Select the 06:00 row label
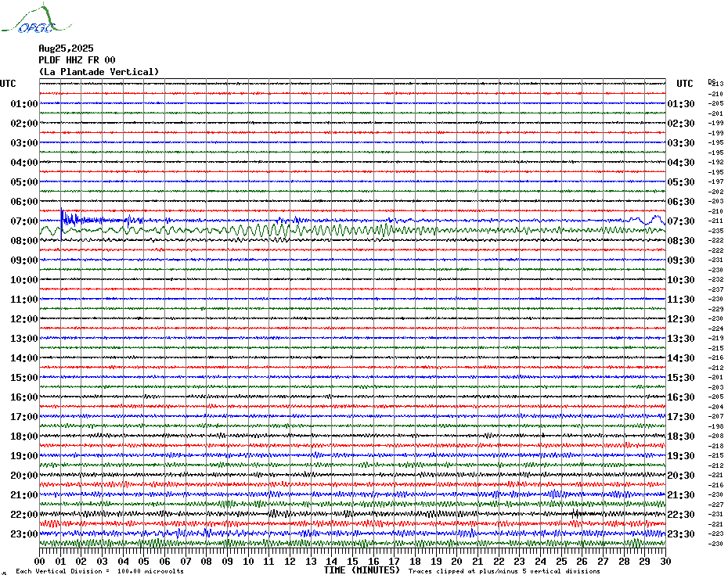Screen dimensions: 728x582 (24, 201)
